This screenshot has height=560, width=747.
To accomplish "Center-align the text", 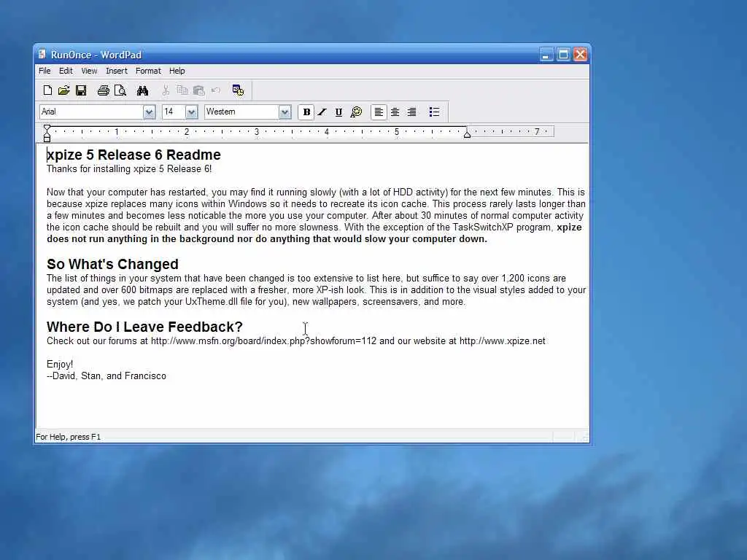I will (x=395, y=112).
